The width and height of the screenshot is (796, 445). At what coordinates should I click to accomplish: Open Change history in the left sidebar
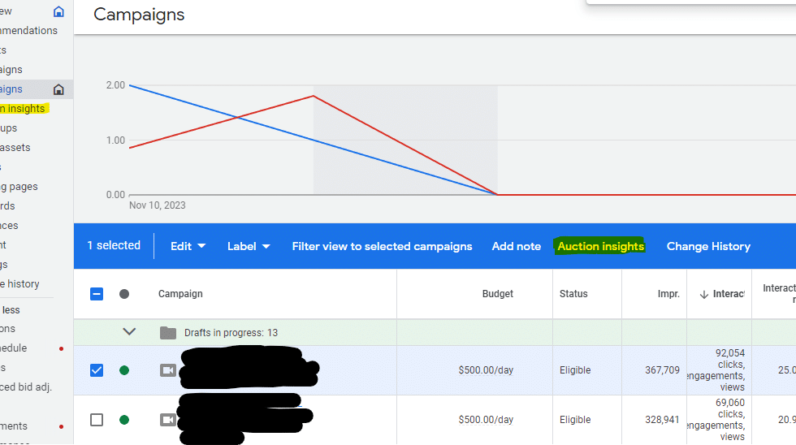[20, 284]
